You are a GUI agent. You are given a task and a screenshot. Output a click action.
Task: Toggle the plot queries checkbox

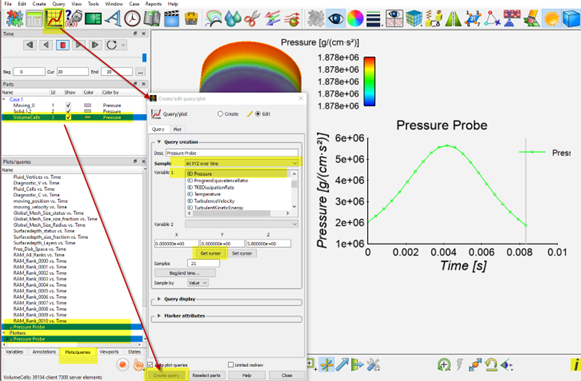[150, 365]
